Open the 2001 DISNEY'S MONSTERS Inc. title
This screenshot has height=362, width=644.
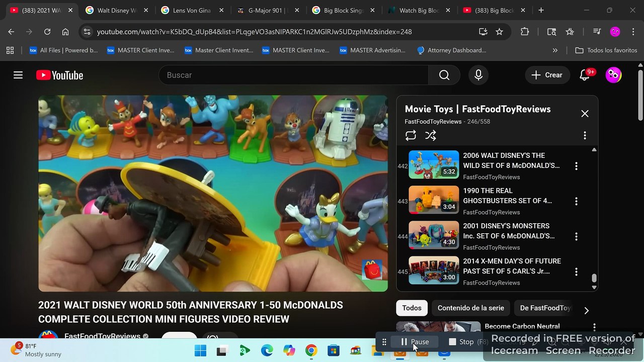tap(509, 231)
